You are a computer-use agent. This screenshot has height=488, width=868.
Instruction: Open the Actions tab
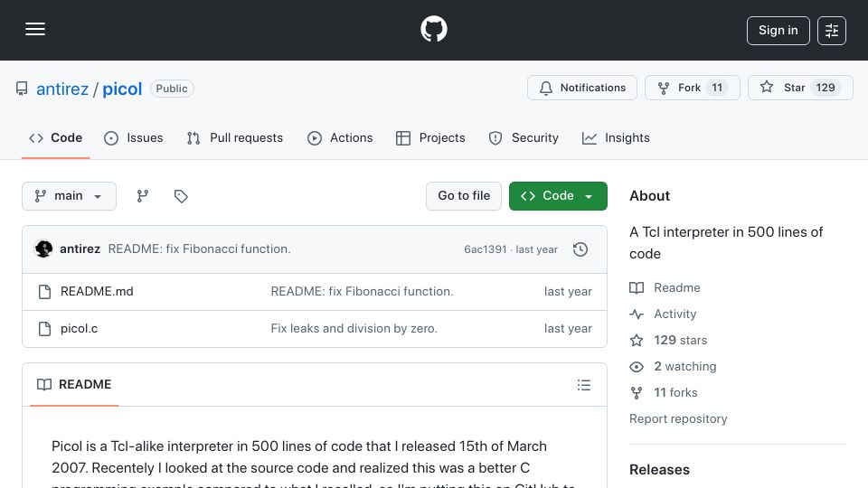click(x=340, y=137)
